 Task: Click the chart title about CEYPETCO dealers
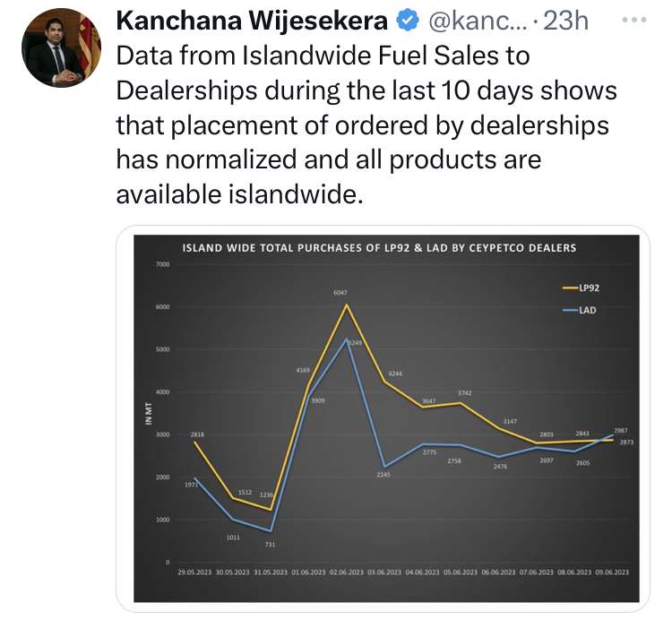point(379,248)
